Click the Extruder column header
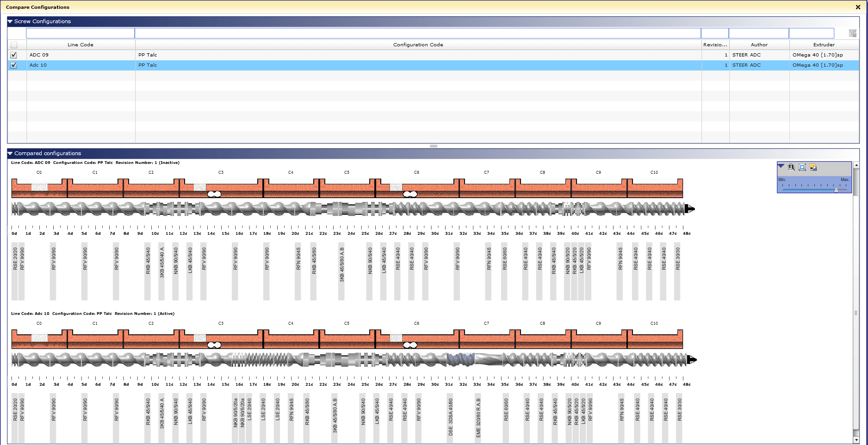868x445 pixels. (824, 45)
